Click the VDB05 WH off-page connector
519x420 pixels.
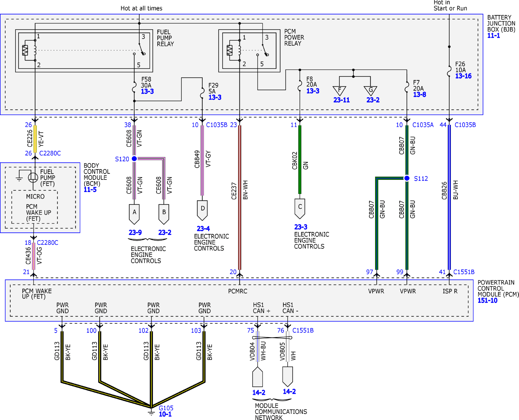click(288, 377)
